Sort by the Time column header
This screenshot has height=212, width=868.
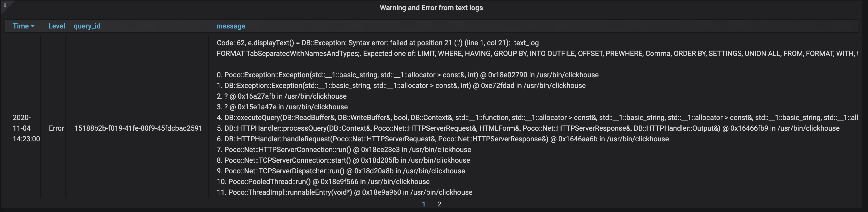point(21,26)
